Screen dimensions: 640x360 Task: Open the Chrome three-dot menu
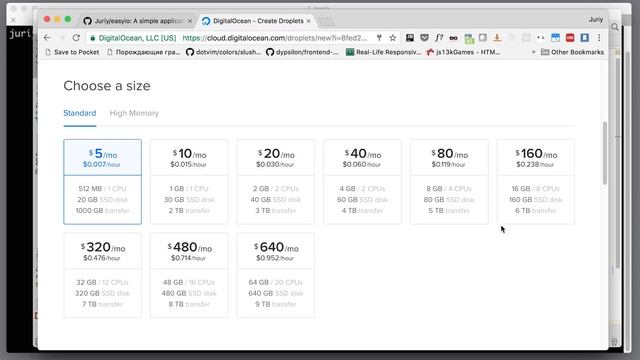pyautogui.click(x=599, y=38)
